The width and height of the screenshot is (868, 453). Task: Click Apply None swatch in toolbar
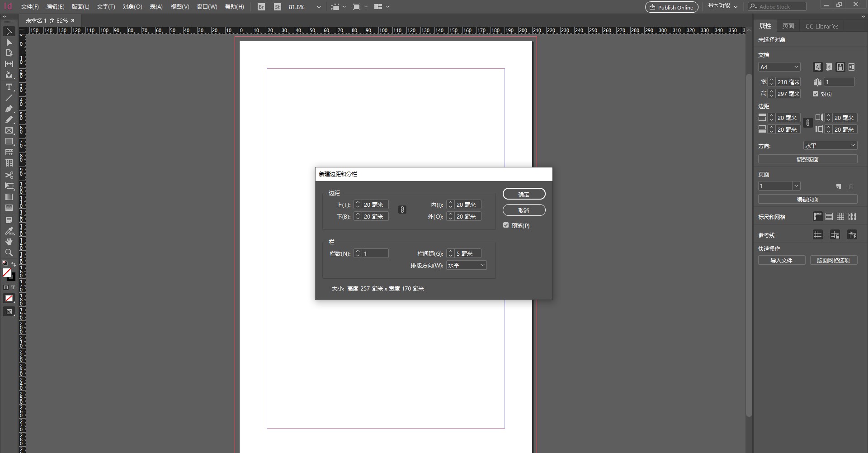(x=9, y=298)
